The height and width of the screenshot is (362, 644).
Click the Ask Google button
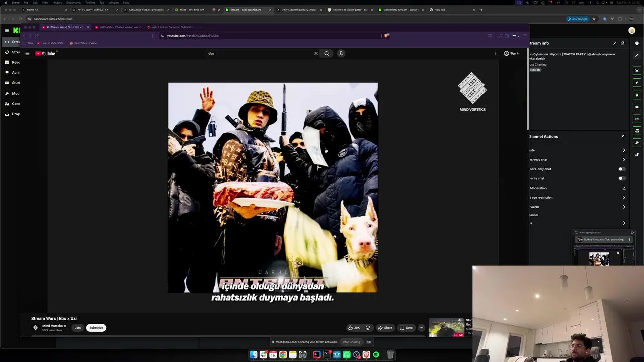[578, 19]
